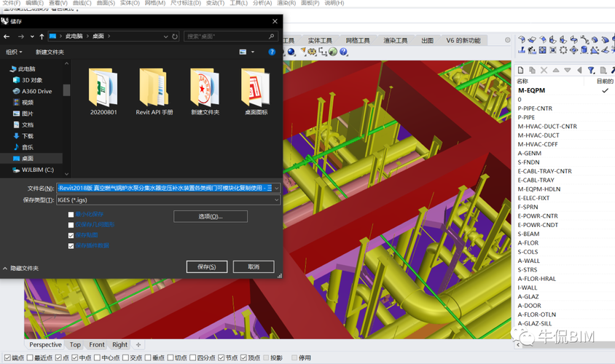Select the 20200801 folder
This screenshot has height=364, width=615.
(103, 92)
